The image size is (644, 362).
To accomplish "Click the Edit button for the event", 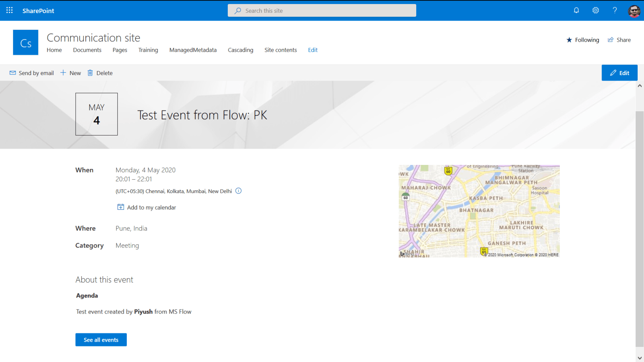I will coord(619,73).
